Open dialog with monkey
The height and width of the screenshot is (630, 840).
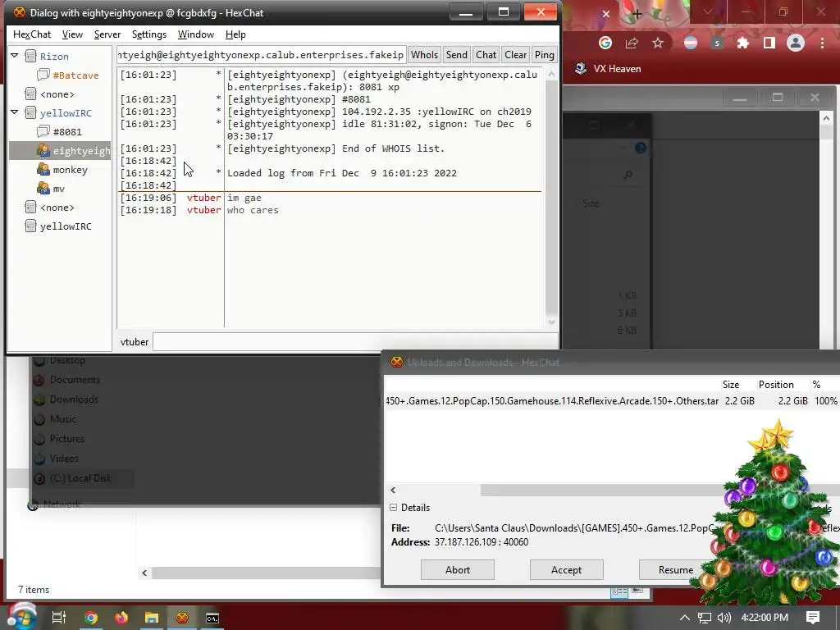click(x=70, y=170)
